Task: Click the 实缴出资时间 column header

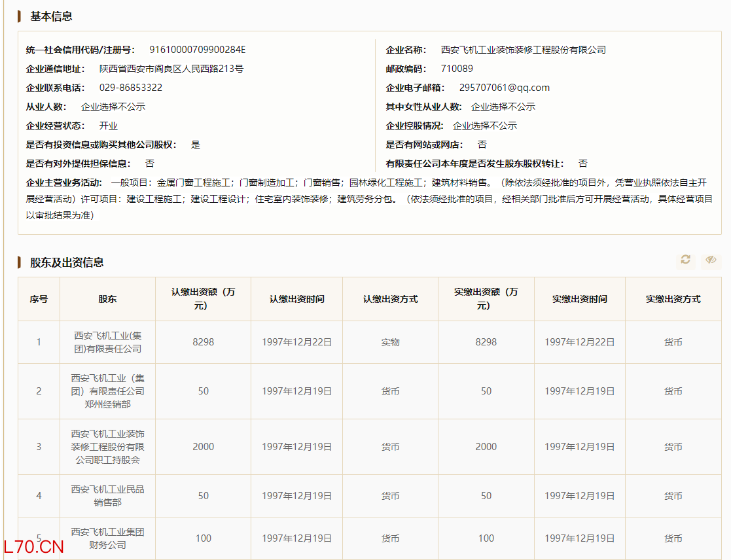Action: [x=579, y=299]
